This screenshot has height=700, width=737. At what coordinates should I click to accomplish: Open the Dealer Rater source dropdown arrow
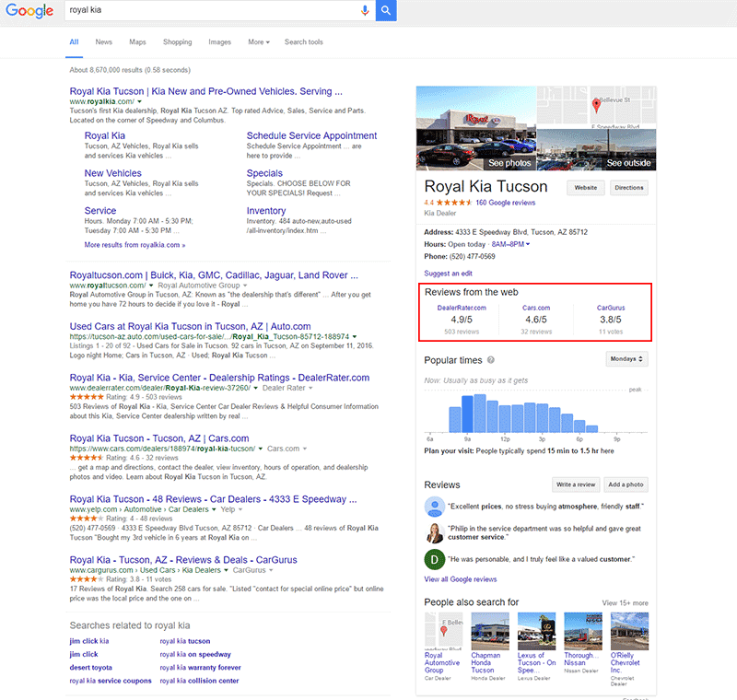[x=310, y=388]
